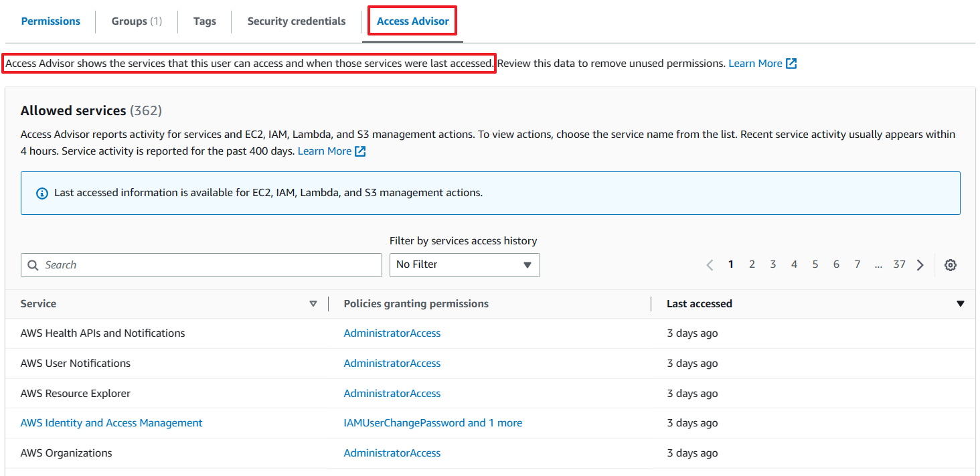Open the Groups (1) tab
The width and height of the screenshot is (980, 476).
(x=137, y=21)
